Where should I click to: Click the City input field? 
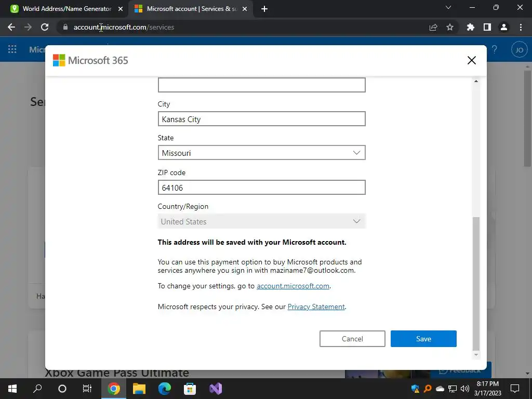(262, 119)
